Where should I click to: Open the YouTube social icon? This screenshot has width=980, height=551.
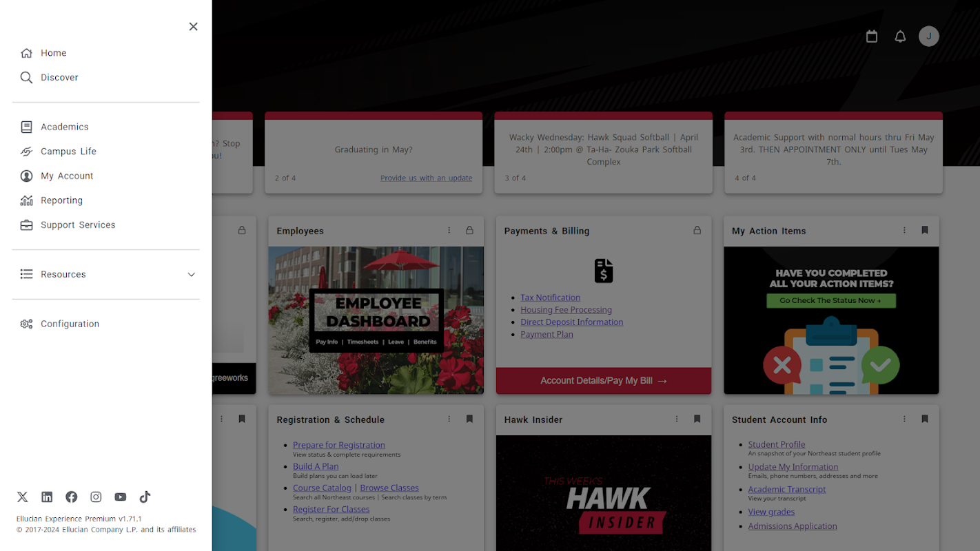[121, 497]
